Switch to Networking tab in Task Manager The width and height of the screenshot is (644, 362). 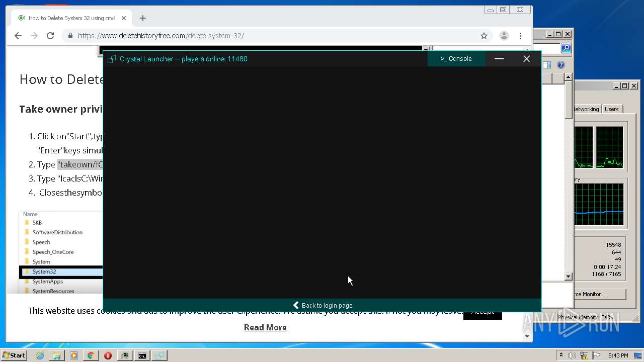587,109
